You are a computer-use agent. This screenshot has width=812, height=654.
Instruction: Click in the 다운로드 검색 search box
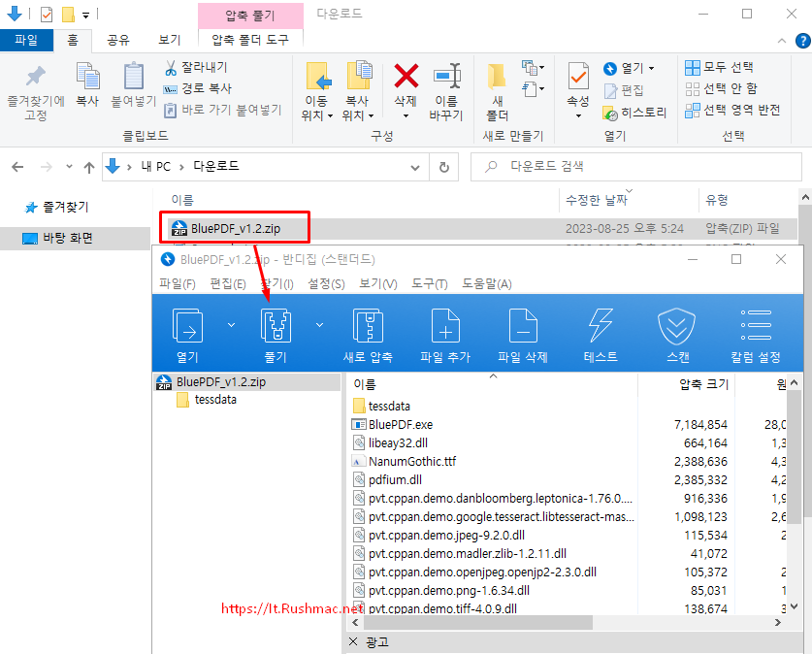tap(636, 167)
